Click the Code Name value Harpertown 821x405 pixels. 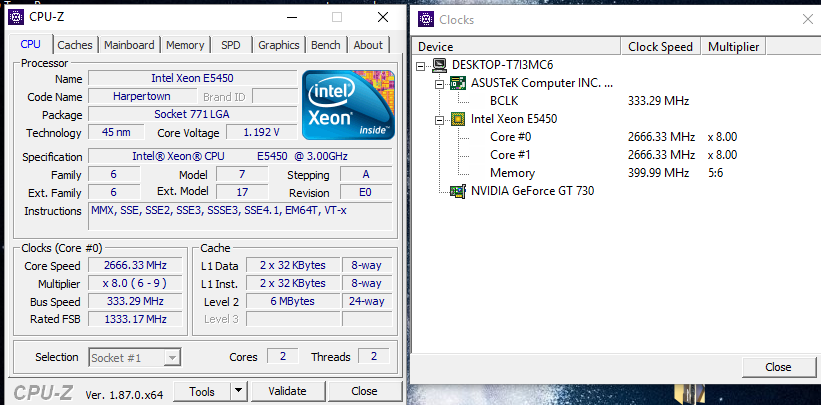[141, 96]
